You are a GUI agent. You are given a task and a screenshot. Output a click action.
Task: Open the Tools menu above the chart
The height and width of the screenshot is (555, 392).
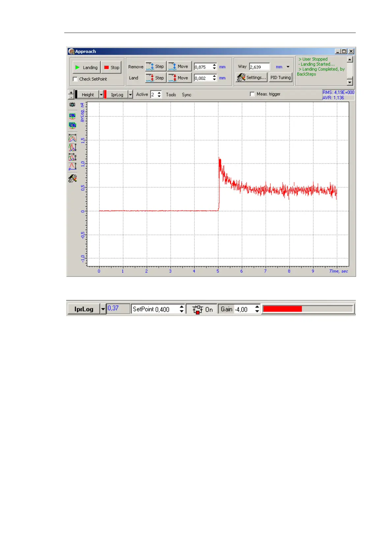(171, 95)
